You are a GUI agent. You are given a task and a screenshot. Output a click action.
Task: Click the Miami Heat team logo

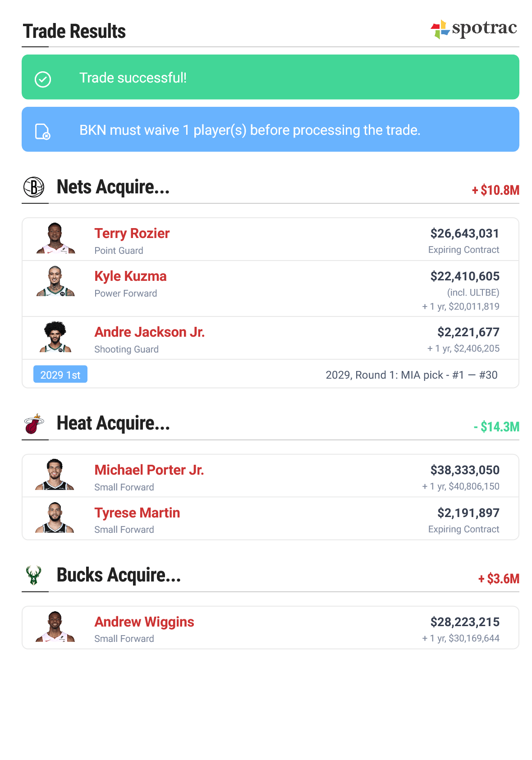[34, 424]
